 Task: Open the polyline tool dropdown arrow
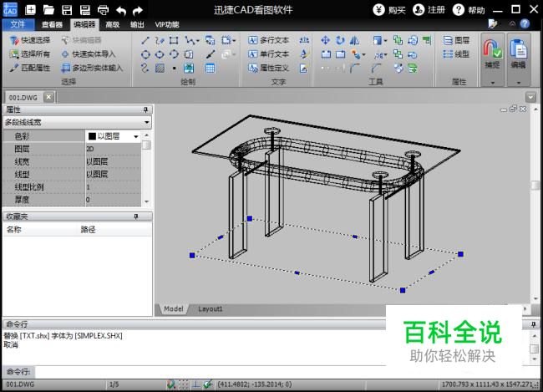198,41
